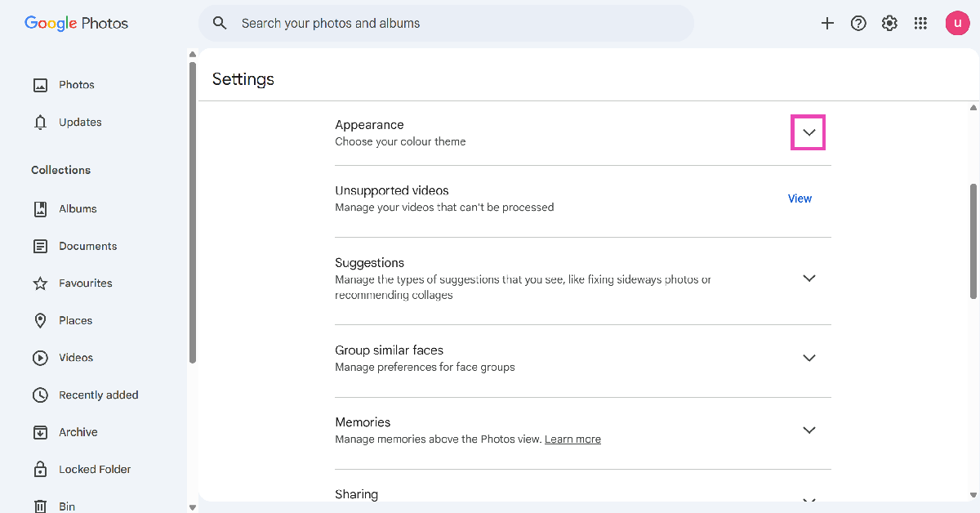980x513 pixels.
Task: Open the Learn more link under Memories
Action: (x=572, y=439)
